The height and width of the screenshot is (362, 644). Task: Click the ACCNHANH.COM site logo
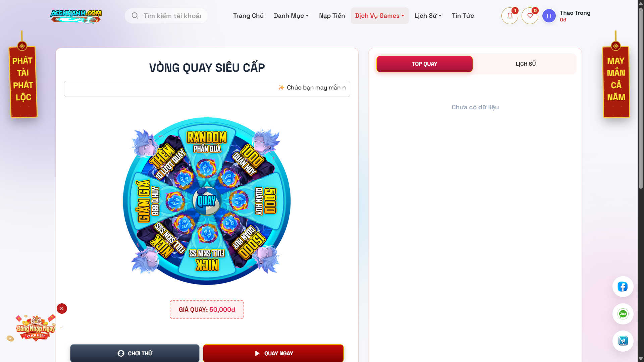tap(76, 16)
